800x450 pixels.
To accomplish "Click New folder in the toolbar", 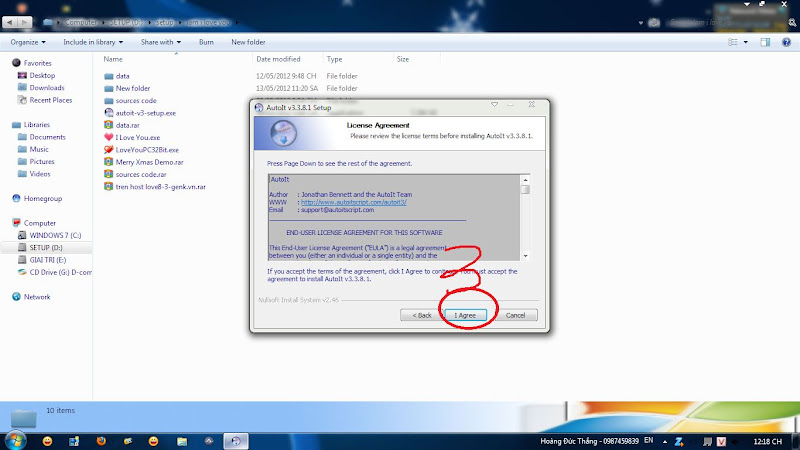I will 248,42.
